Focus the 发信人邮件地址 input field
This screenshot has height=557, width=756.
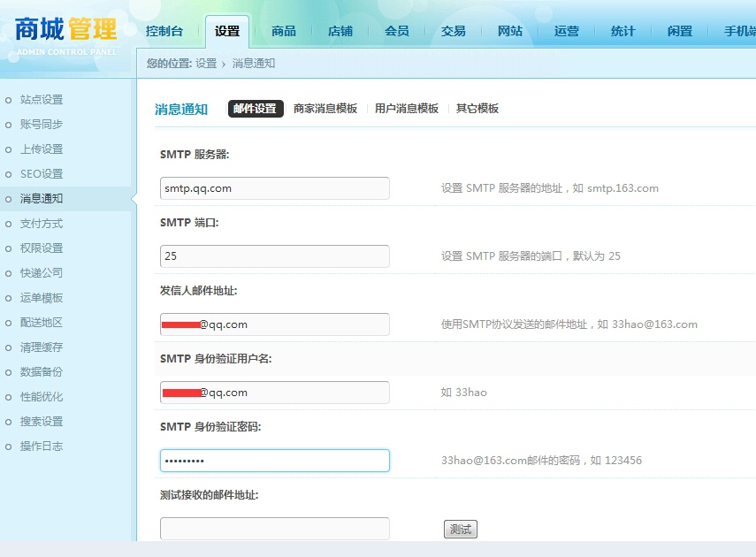(275, 324)
